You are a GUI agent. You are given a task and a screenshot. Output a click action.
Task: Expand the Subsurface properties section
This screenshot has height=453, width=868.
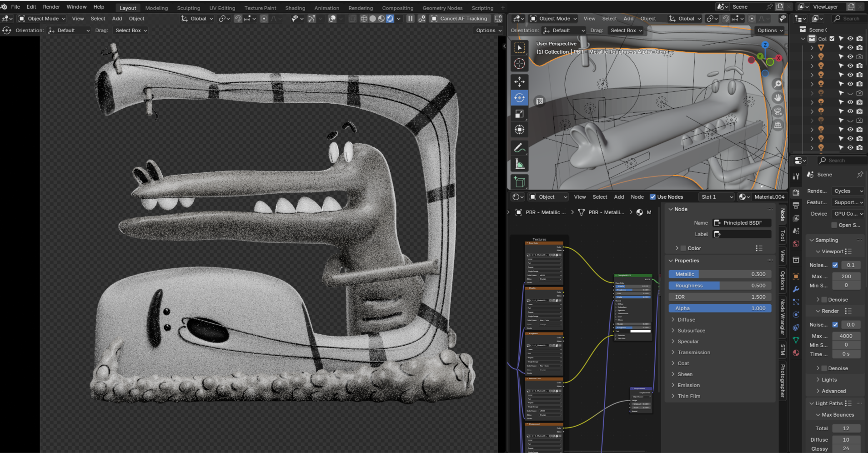[x=691, y=331]
